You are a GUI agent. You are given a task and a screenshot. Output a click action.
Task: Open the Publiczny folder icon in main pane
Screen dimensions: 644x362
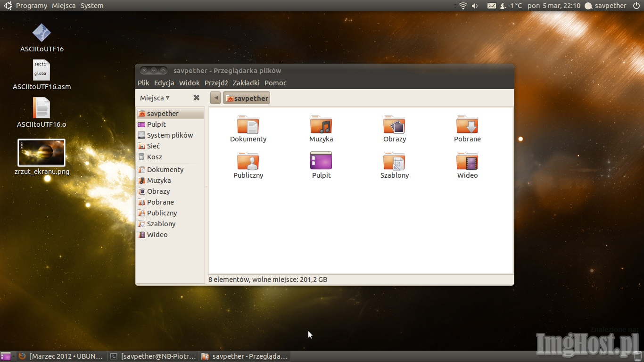248,161
